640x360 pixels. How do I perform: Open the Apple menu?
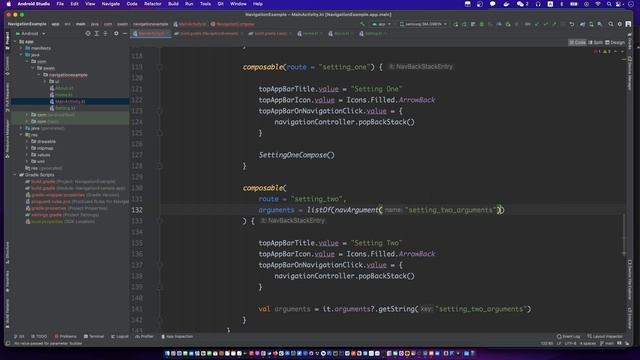[x=8, y=4]
